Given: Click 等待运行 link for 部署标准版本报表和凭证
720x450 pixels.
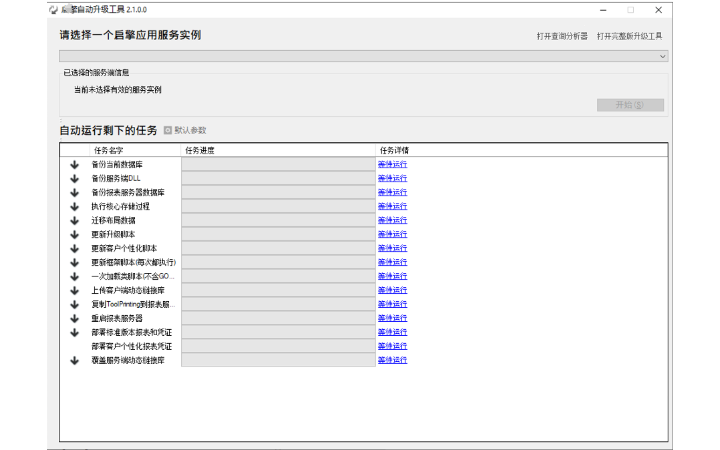Looking at the screenshot, I should click(393, 332).
